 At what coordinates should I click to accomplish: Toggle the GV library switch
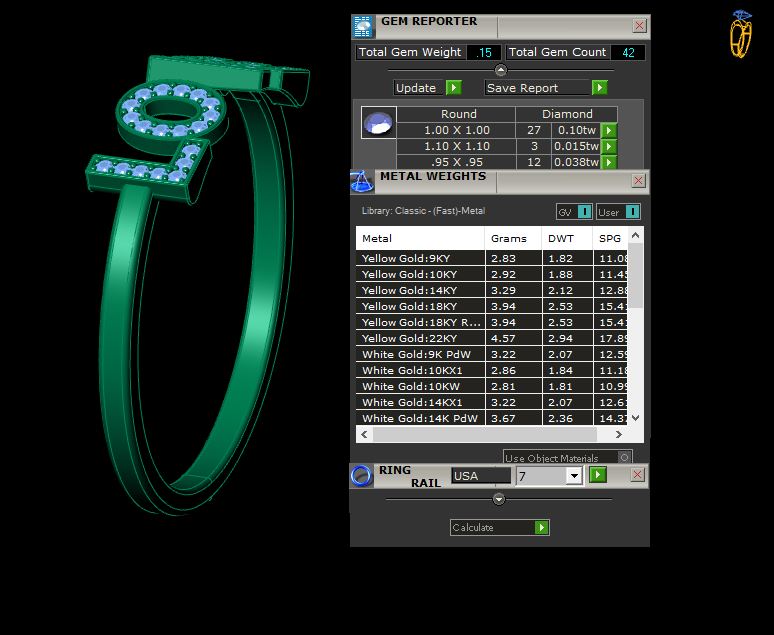click(584, 212)
